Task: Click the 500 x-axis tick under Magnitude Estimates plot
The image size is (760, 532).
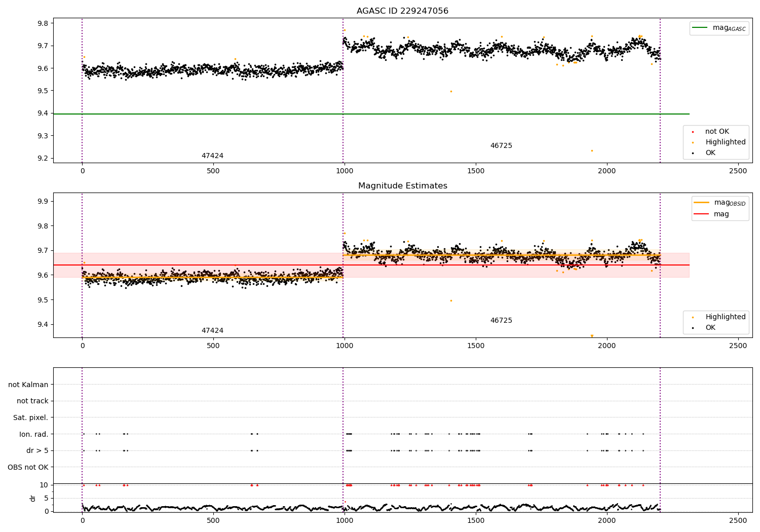Action: [213, 346]
